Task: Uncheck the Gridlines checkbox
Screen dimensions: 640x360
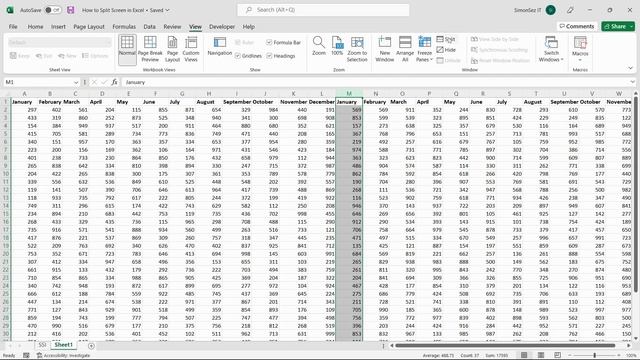Action: coord(238,56)
